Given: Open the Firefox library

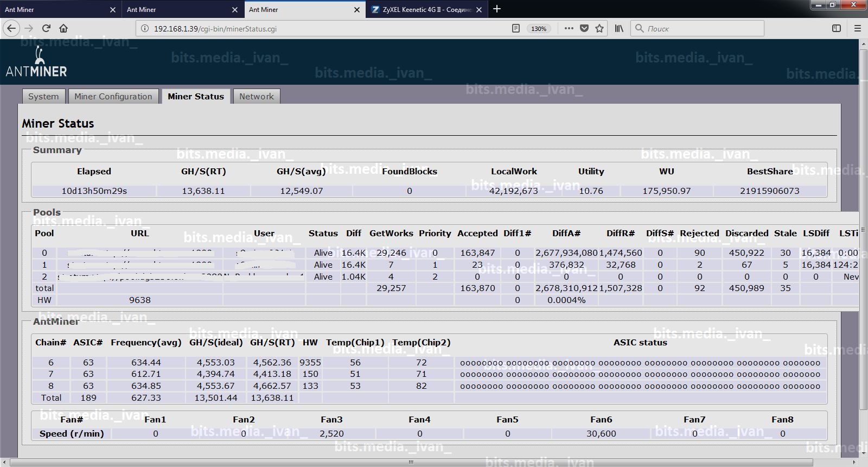Looking at the screenshot, I should (x=619, y=28).
